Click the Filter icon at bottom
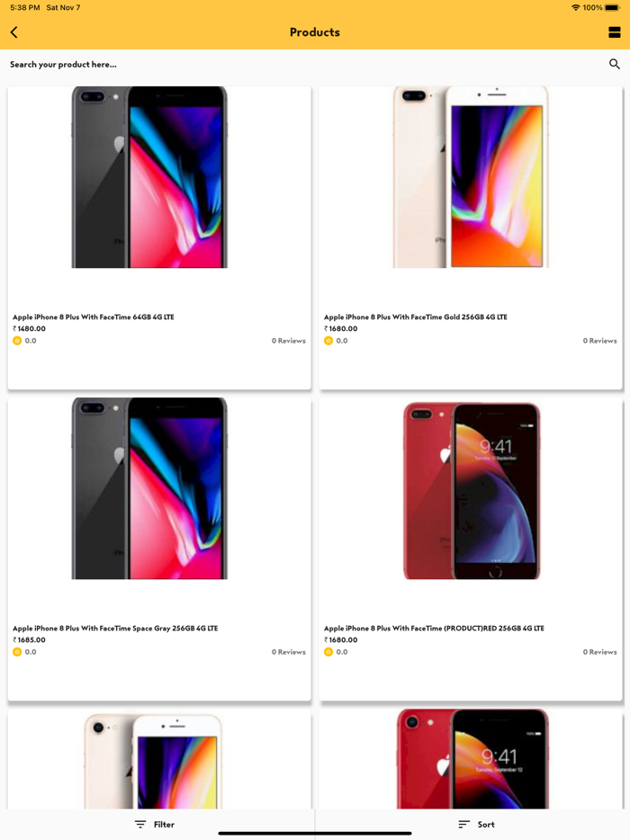The height and width of the screenshot is (840, 630). point(140,824)
